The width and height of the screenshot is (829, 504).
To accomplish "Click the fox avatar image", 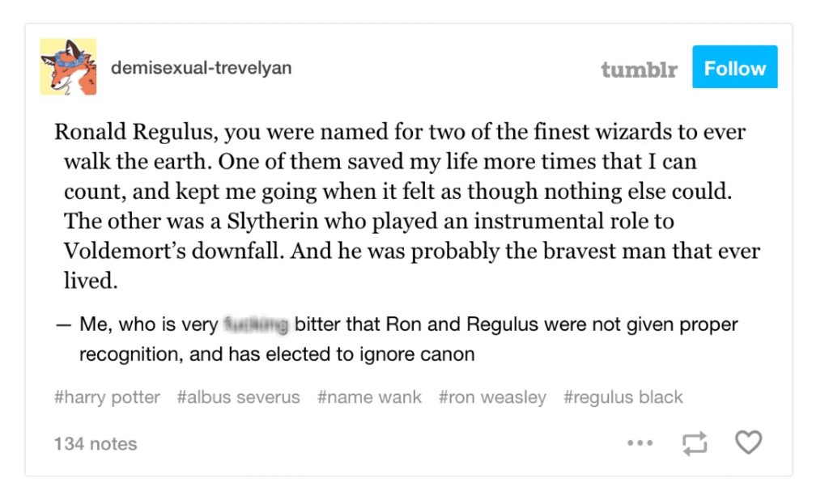I will [68, 66].
